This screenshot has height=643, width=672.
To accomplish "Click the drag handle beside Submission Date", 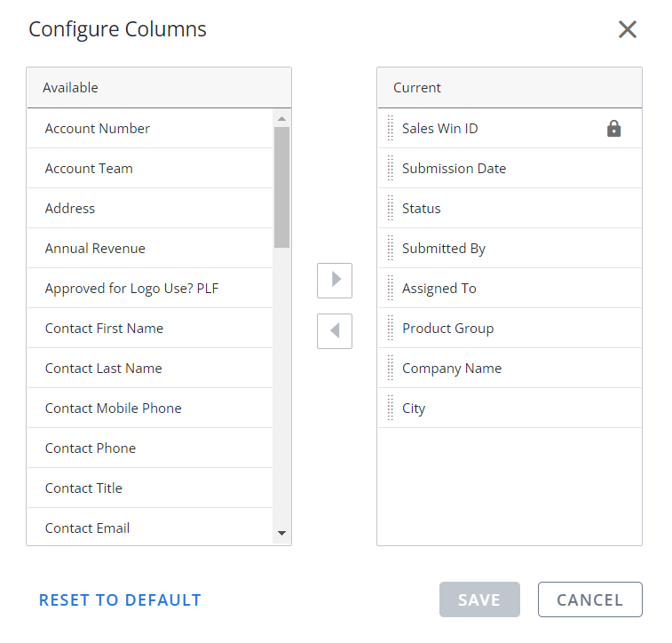I will click(390, 168).
